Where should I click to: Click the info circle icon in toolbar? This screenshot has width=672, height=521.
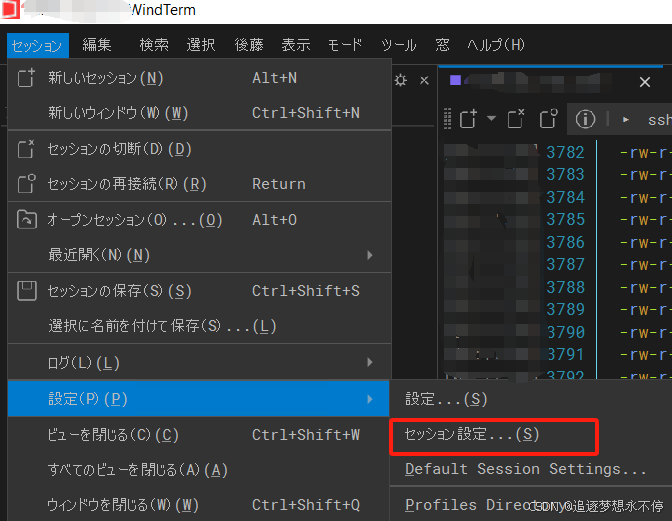pyautogui.click(x=585, y=119)
